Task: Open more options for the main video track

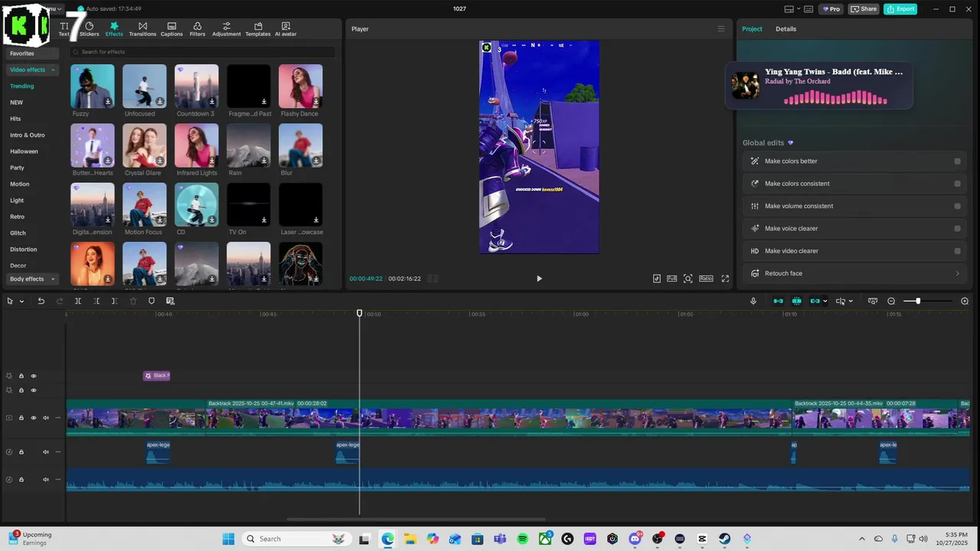Action: point(58,418)
